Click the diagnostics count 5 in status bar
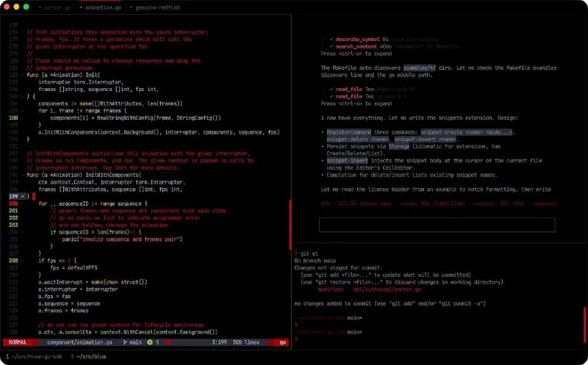588x365 pixels. [157, 342]
